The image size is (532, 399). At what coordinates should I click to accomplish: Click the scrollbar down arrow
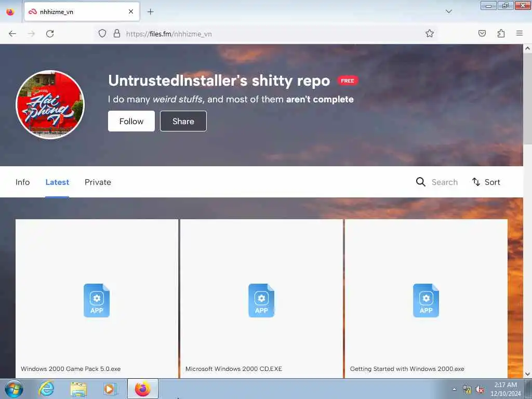527,374
